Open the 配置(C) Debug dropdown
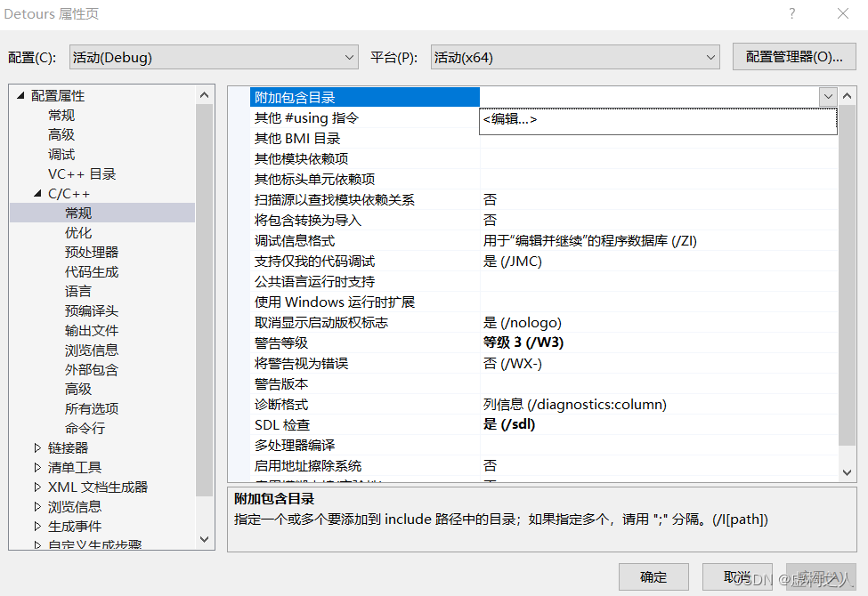868x596 pixels. pyautogui.click(x=214, y=57)
